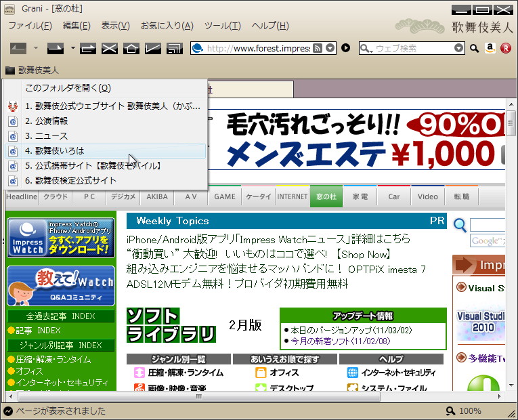Screen dimensions: 518x420
Task: Click the PC navigation tab
Action: click(89, 196)
